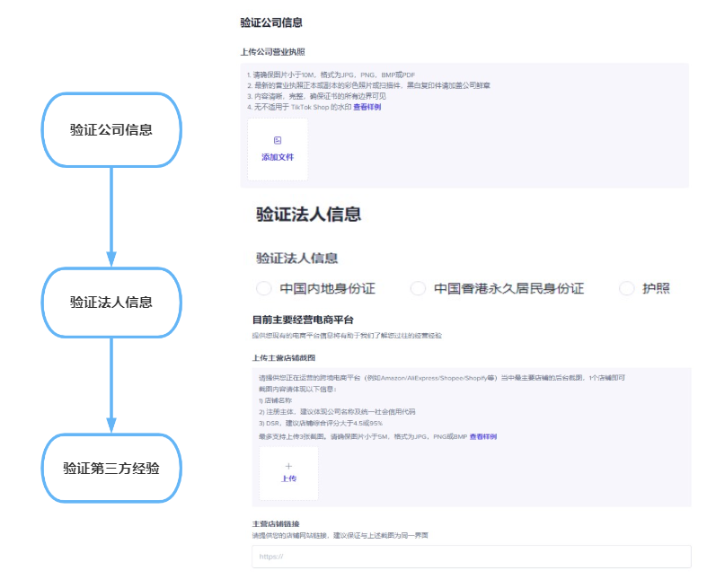The width and height of the screenshot is (716, 588).
Task: Click the 上传主营店铺截图 label
Action: pyautogui.click(x=284, y=356)
